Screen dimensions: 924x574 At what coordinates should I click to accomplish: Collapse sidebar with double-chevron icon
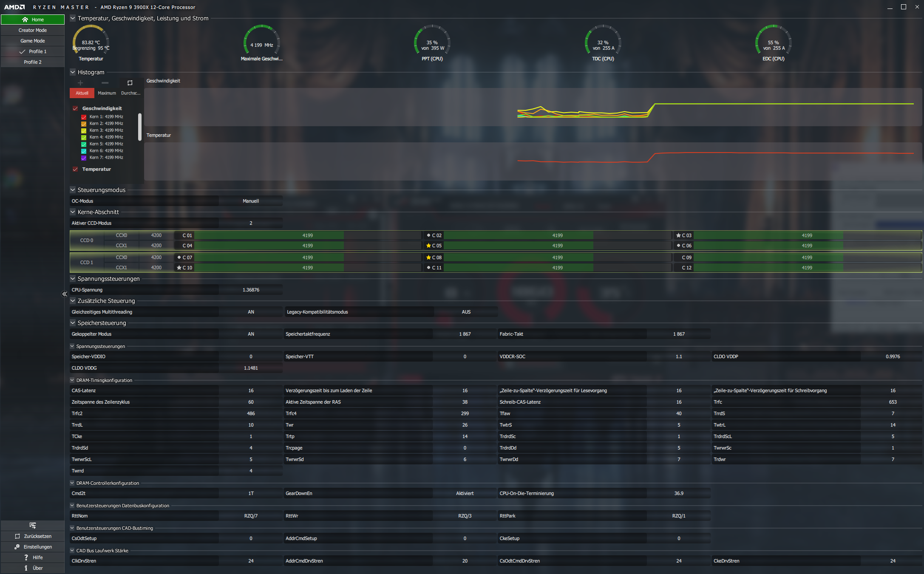[x=65, y=294]
